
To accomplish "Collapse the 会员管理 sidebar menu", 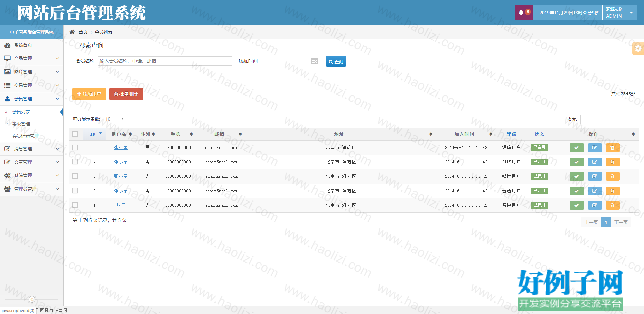I will coord(32,99).
